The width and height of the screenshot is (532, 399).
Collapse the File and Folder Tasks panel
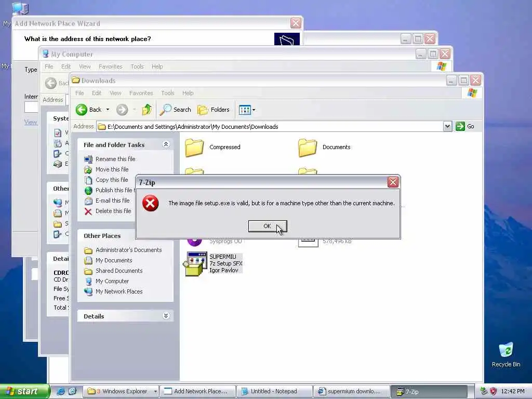coord(166,144)
